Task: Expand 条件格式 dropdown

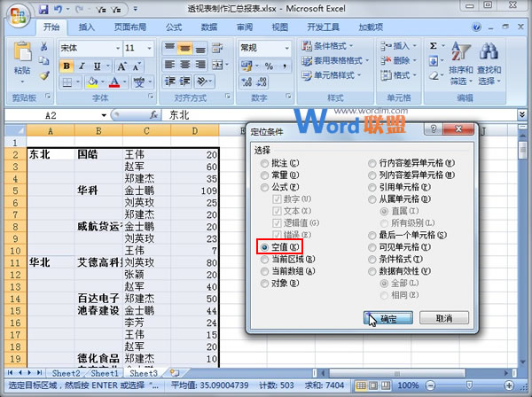Action: 351,46
